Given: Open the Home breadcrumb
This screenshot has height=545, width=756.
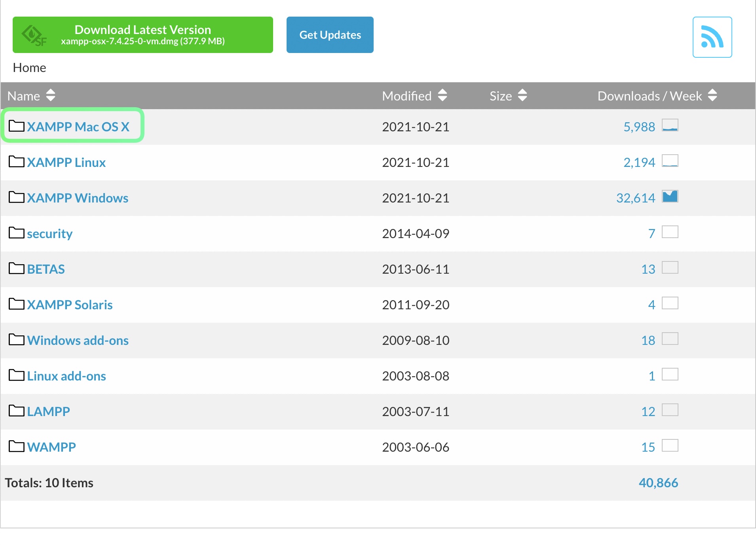Looking at the screenshot, I should 30,68.
